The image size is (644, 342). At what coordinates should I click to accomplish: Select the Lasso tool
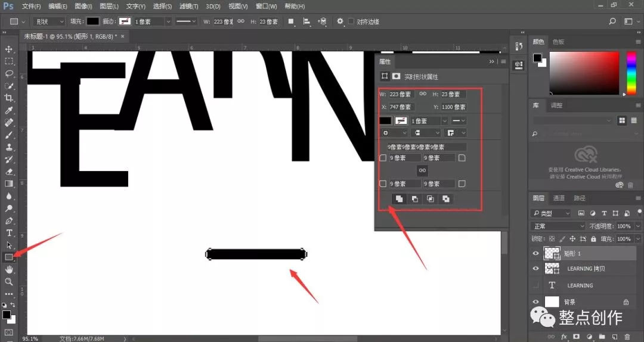pyautogui.click(x=8, y=74)
